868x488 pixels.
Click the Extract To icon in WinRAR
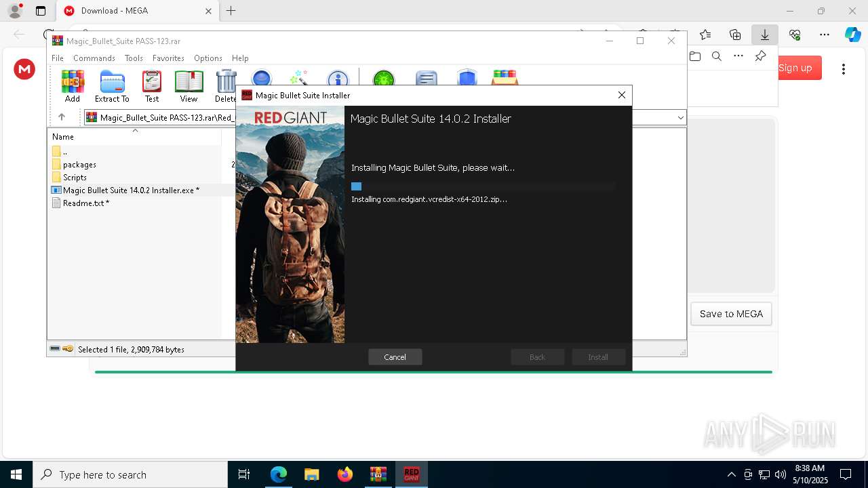tap(112, 81)
